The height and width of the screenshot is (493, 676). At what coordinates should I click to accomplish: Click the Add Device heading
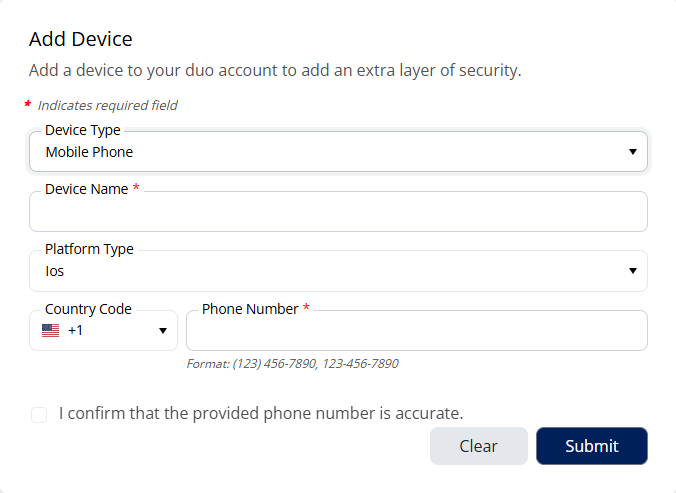pos(81,39)
